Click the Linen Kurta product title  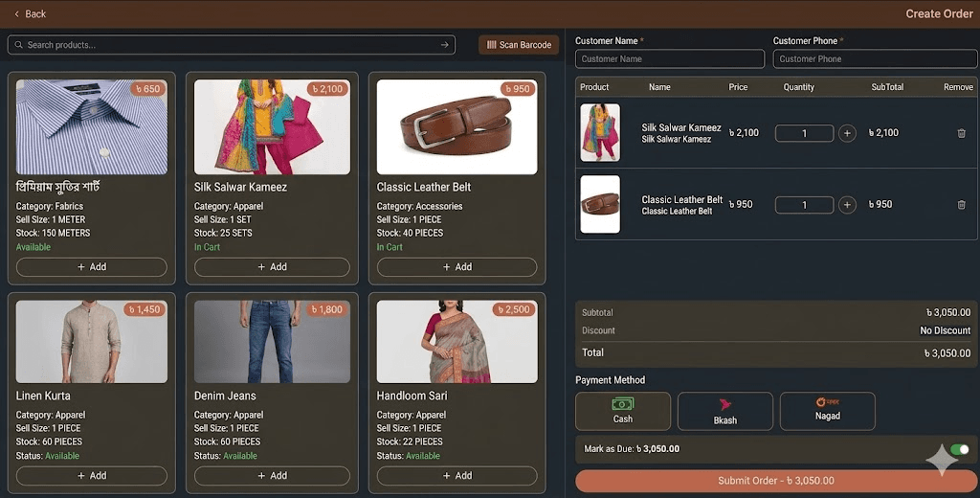click(x=43, y=396)
